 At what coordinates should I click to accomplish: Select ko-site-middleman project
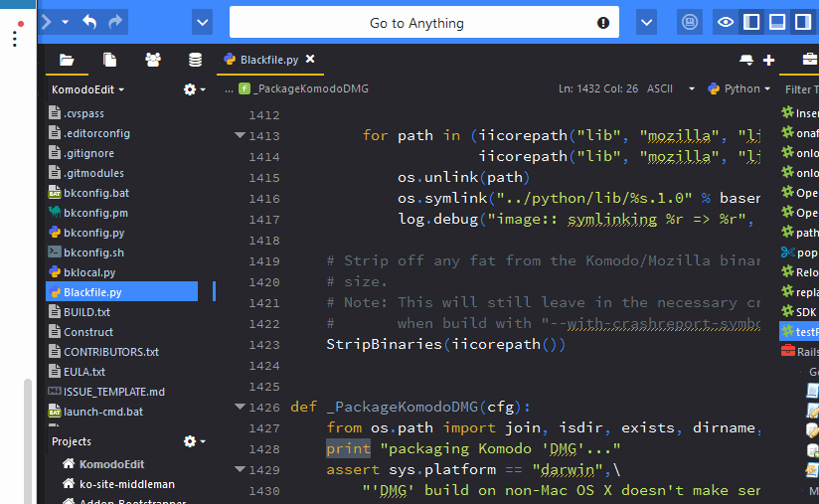(118, 484)
